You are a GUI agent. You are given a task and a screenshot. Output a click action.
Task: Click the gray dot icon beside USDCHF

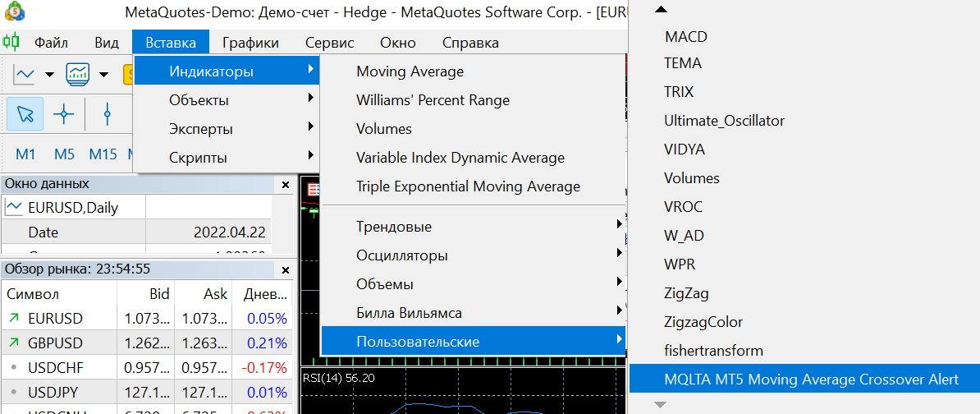tap(13, 368)
